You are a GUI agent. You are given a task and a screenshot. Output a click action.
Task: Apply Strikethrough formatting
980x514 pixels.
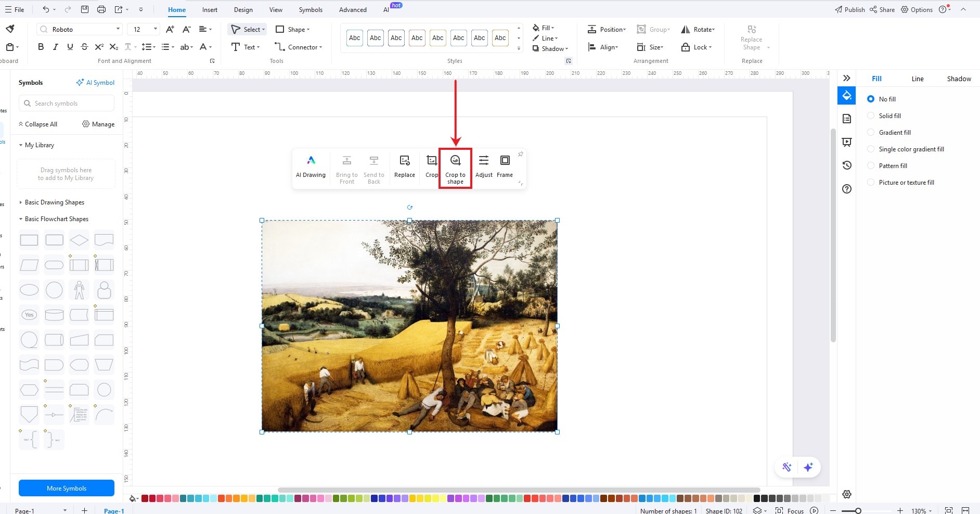[x=84, y=47]
